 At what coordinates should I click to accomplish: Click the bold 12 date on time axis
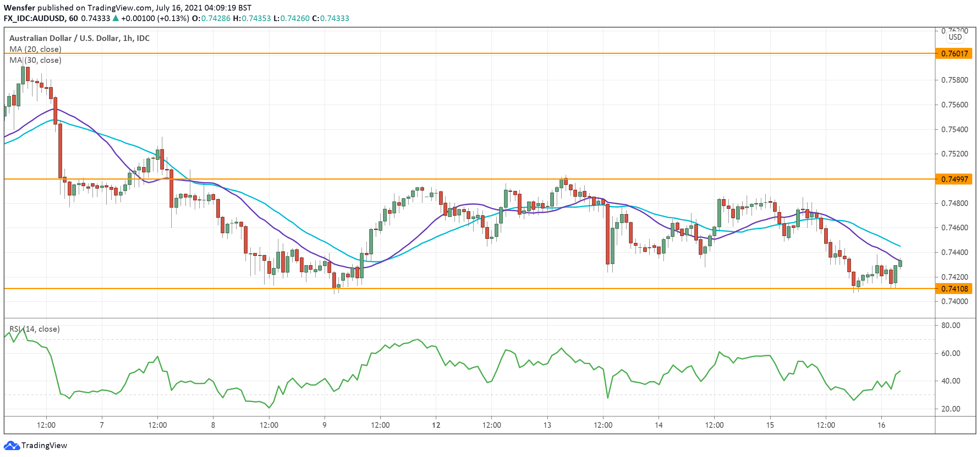coord(436,425)
